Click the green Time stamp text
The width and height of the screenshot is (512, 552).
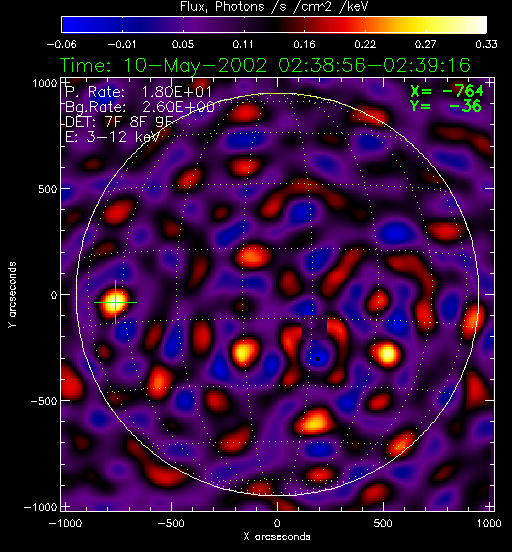pyautogui.click(x=266, y=65)
